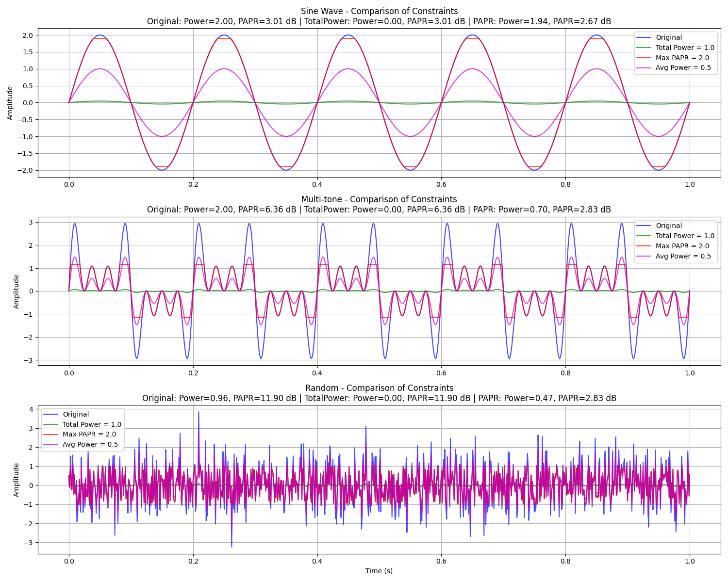Click the y-axis tick '3' on the Multi-tone plot
Screen dimensions: 728x582
tap(32, 223)
